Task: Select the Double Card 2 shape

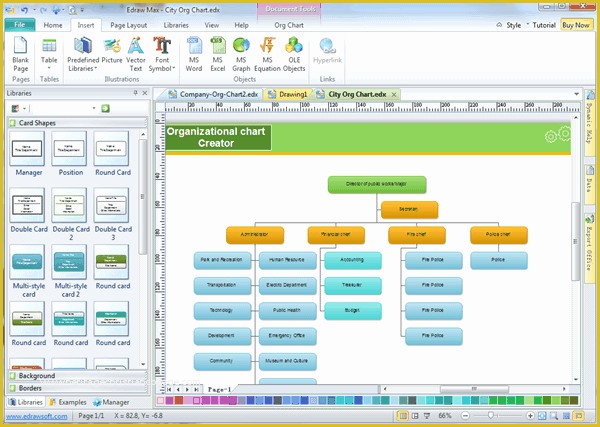Action: coord(71,214)
